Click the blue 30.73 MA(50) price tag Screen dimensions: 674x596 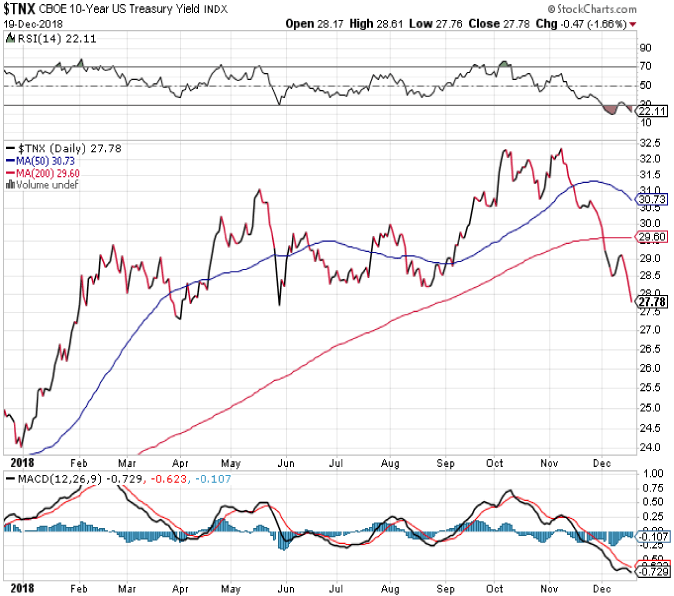[x=652, y=200]
